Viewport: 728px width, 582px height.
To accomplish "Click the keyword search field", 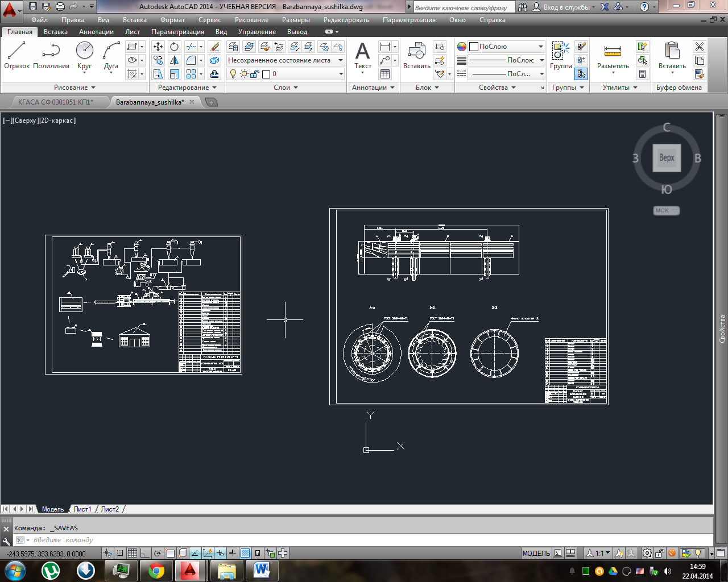I will (464, 7).
